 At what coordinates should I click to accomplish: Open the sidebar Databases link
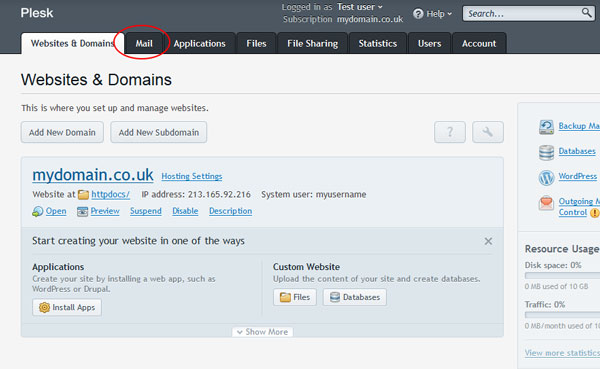[x=577, y=151]
